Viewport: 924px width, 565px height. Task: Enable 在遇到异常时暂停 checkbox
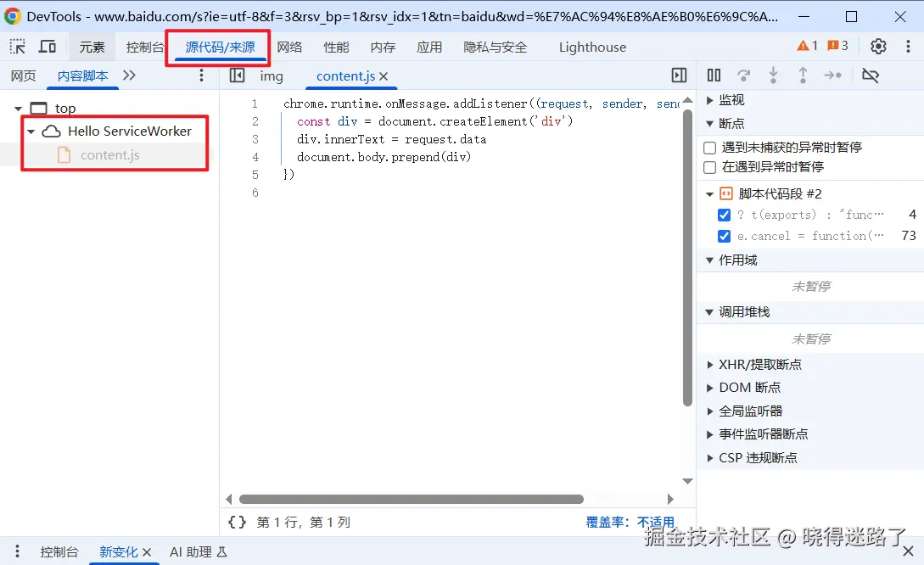(710, 167)
